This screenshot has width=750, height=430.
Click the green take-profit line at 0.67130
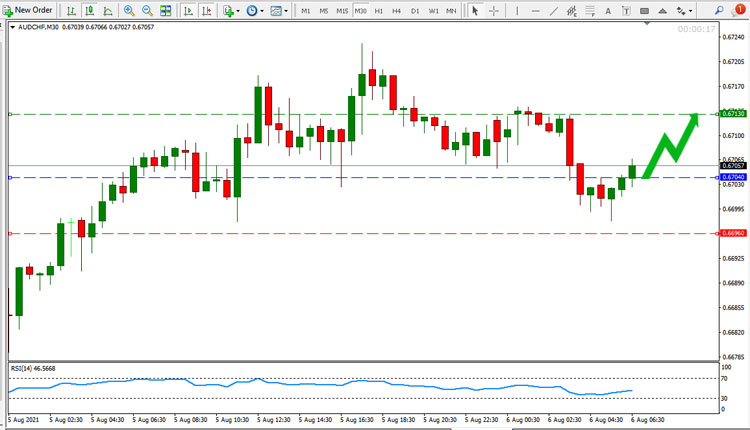pos(364,114)
